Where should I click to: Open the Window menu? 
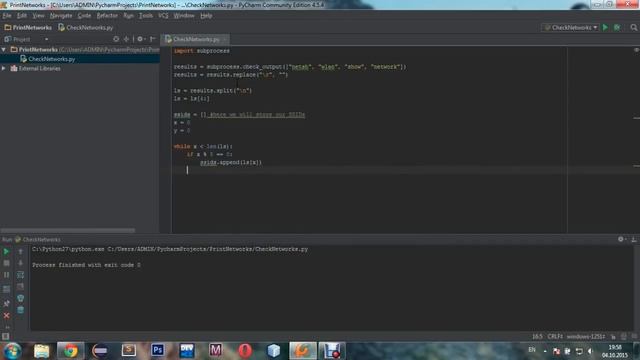184,16
